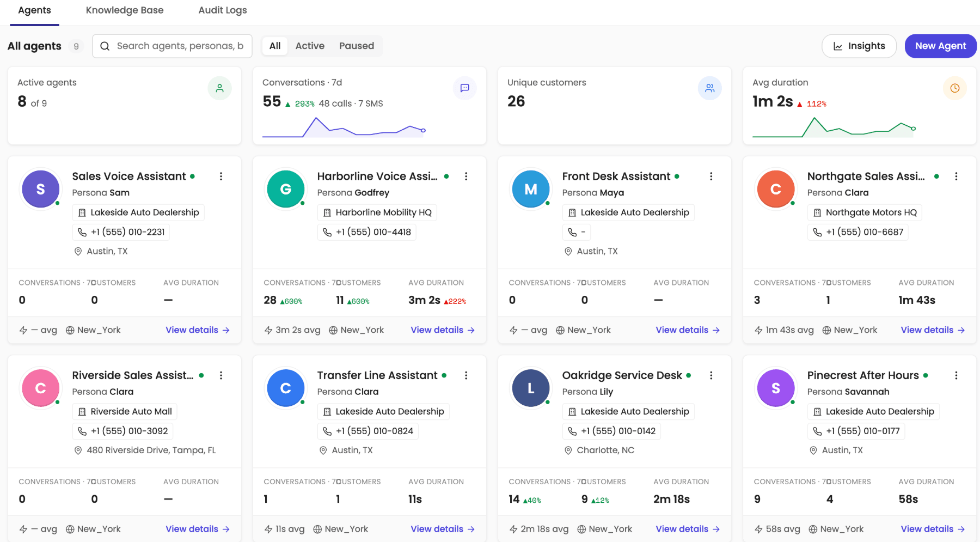Filter agents by Active
Viewport: 980px width, 542px height.
(310, 46)
